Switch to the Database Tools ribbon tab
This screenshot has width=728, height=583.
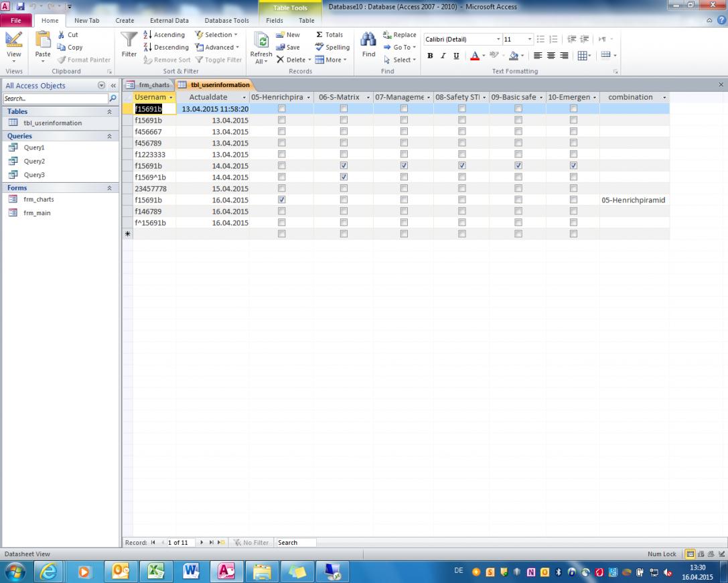tap(226, 21)
